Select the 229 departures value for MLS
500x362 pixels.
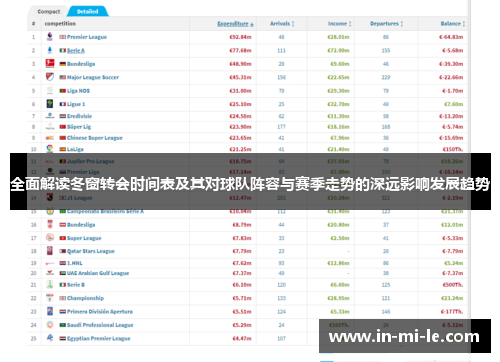click(386, 77)
